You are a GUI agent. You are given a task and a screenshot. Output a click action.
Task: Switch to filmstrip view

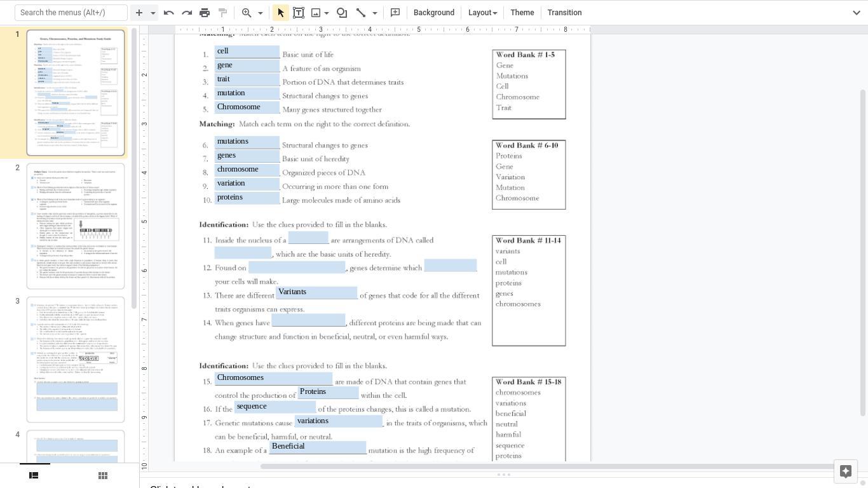point(34,475)
